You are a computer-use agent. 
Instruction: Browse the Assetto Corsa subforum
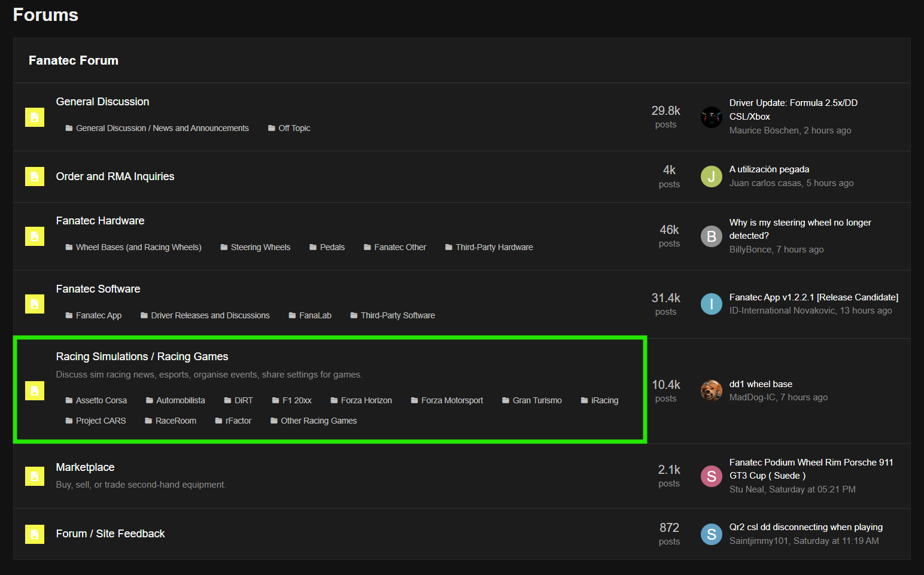pyautogui.click(x=101, y=400)
